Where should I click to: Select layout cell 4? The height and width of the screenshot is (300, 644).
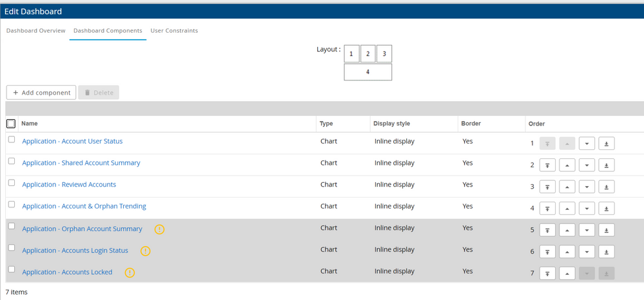[367, 72]
